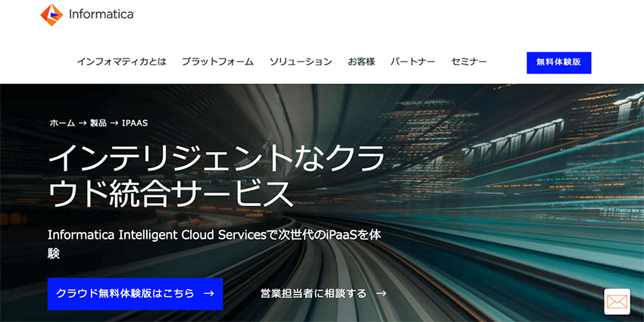The image size is (644, 322).
Task: Open the envelope contact icon
Action: (x=617, y=302)
